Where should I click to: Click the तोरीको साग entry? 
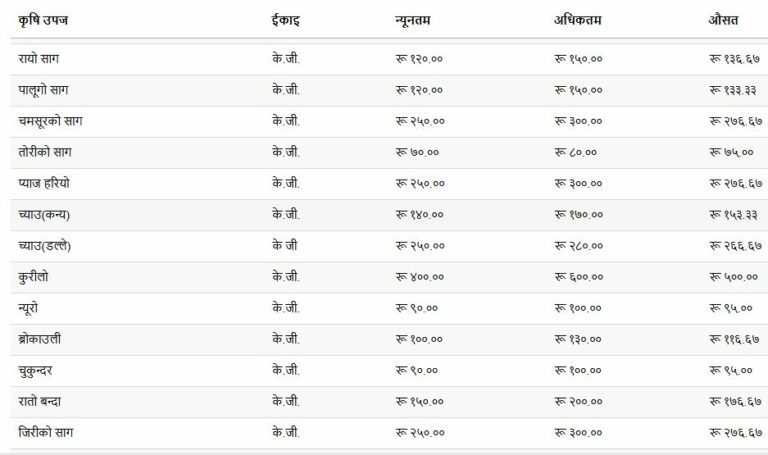pyautogui.click(x=45, y=152)
